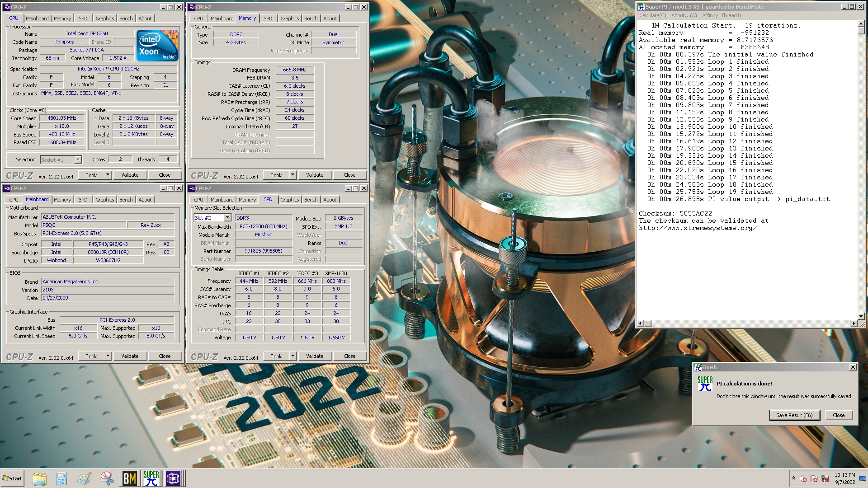Click Tools button in Mainboard tab window

coord(91,356)
